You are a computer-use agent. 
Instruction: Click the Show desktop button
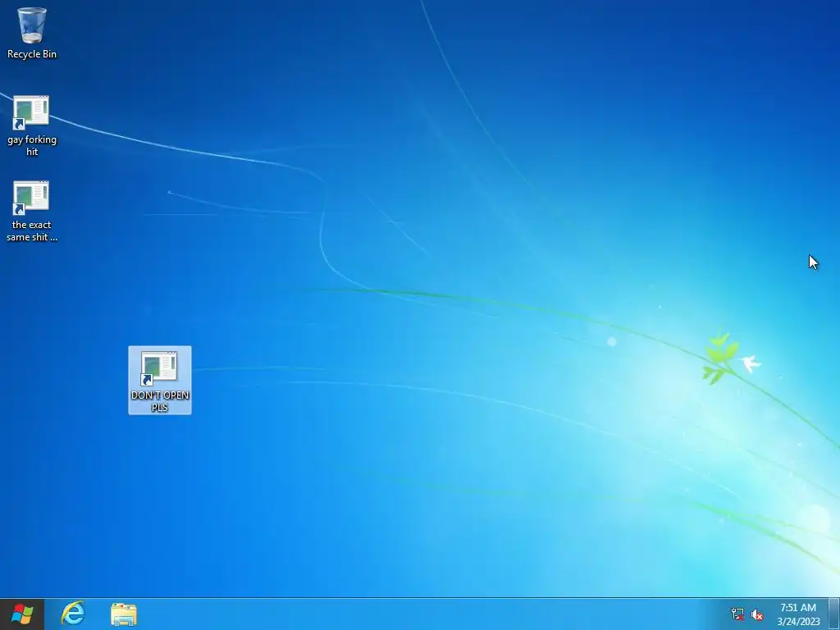pyautogui.click(x=833, y=614)
